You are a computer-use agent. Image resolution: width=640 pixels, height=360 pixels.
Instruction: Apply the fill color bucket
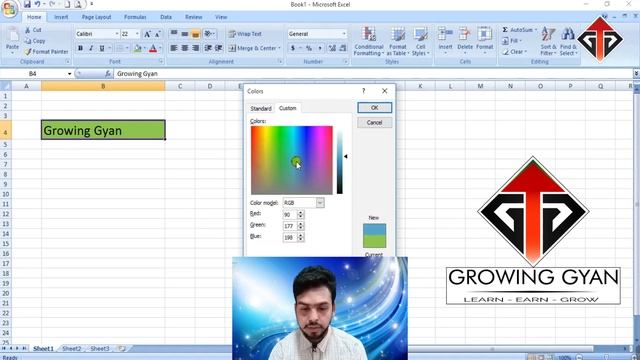coord(138,49)
